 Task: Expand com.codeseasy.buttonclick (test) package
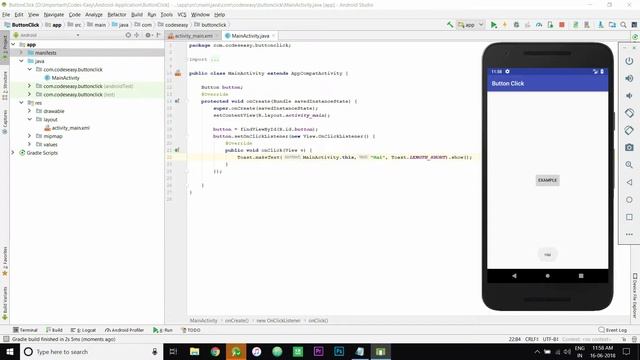click(29, 94)
